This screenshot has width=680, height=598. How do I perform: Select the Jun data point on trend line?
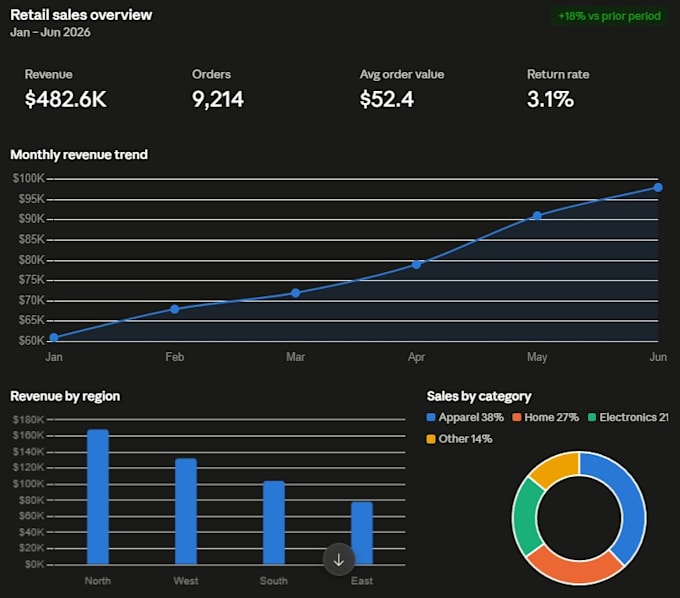click(x=658, y=187)
